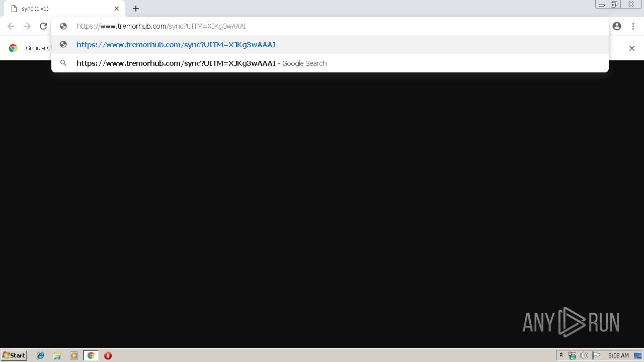Open Windows Media Player from taskbar
644x362 pixels.
point(74,355)
